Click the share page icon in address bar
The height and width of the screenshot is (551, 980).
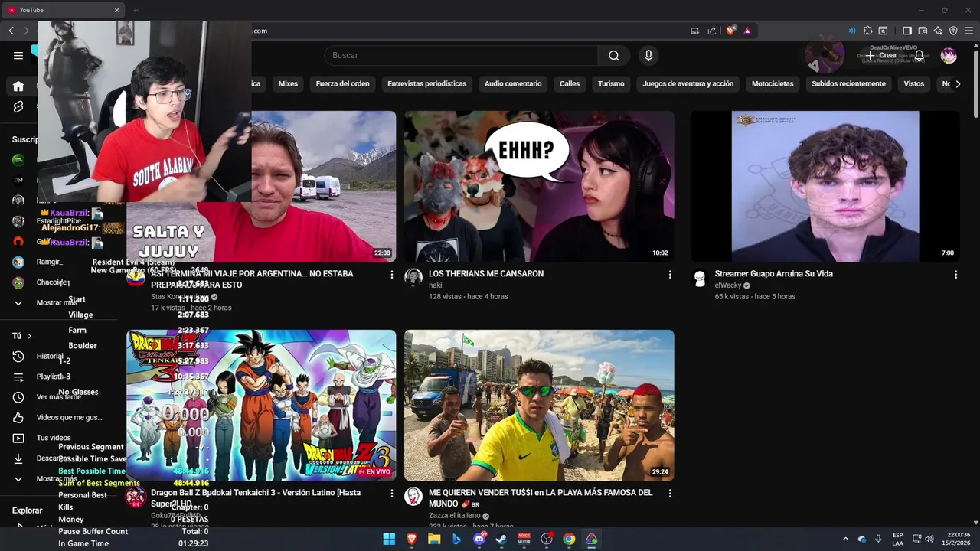click(712, 31)
